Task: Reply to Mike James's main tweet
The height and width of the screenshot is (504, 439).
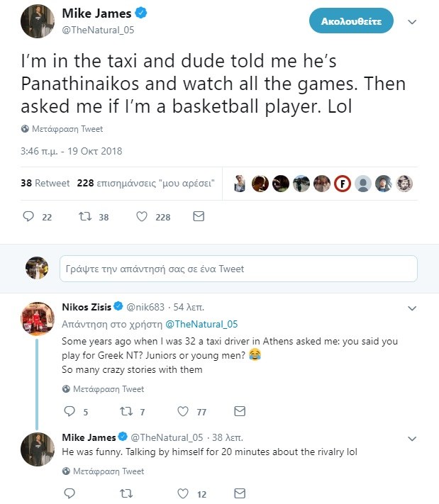Action: tap(29, 217)
